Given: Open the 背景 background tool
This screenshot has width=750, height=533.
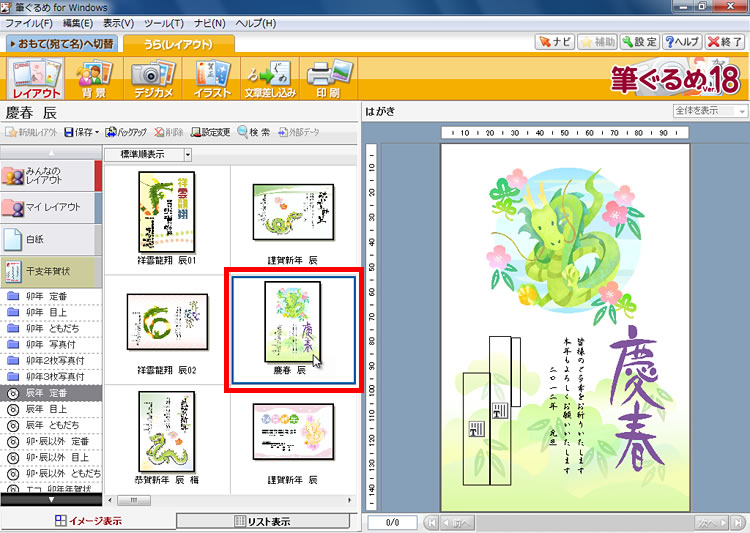Looking at the screenshot, I should 94,78.
